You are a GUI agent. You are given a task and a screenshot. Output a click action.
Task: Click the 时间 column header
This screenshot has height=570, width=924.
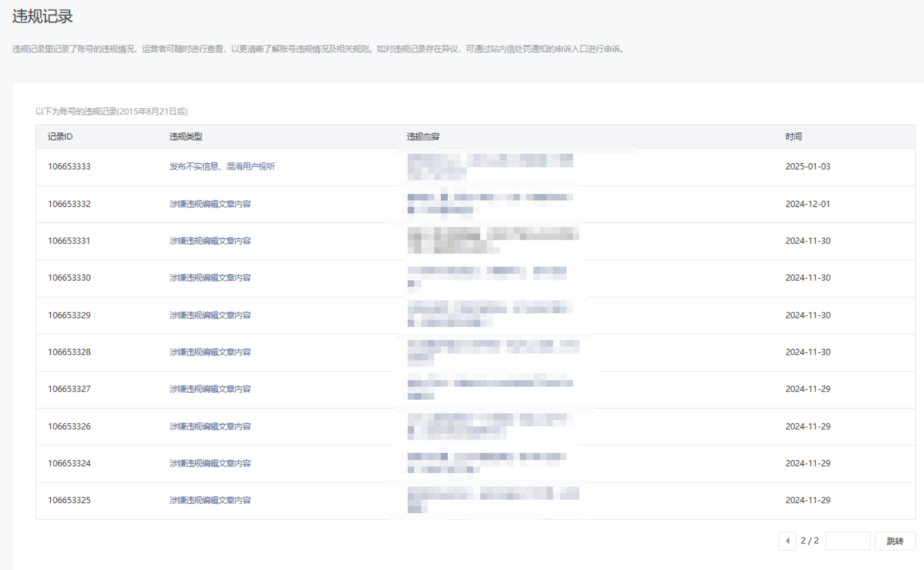(x=793, y=137)
